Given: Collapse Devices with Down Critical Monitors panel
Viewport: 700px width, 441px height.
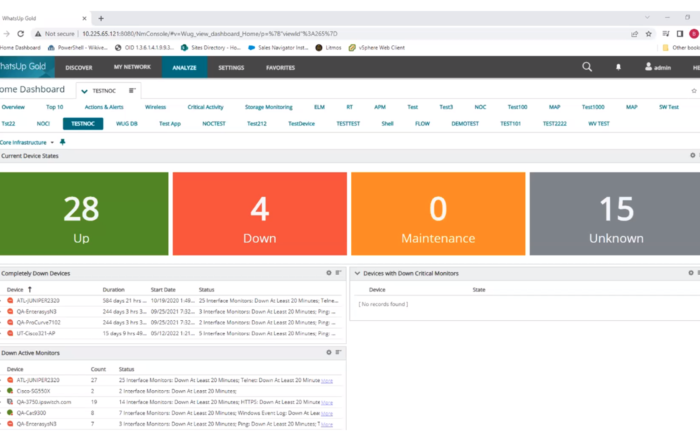Looking at the screenshot, I should pos(357,273).
